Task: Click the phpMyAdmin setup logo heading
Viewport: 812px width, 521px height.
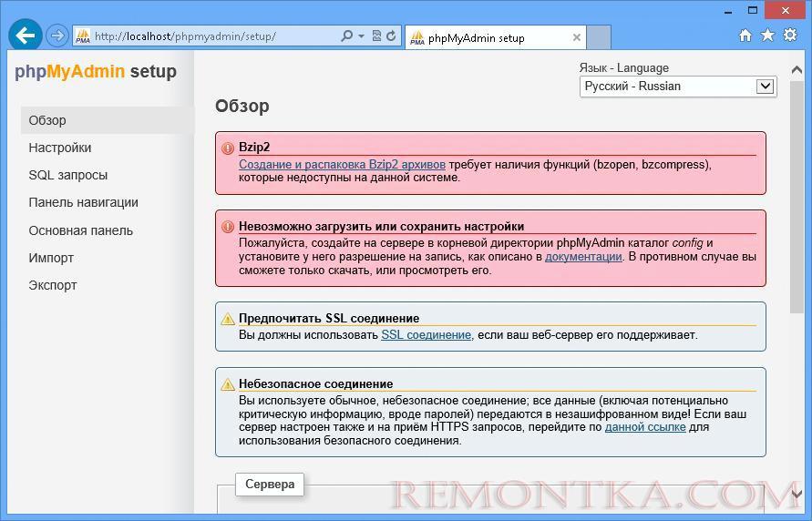Action: [x=96, y=71]
